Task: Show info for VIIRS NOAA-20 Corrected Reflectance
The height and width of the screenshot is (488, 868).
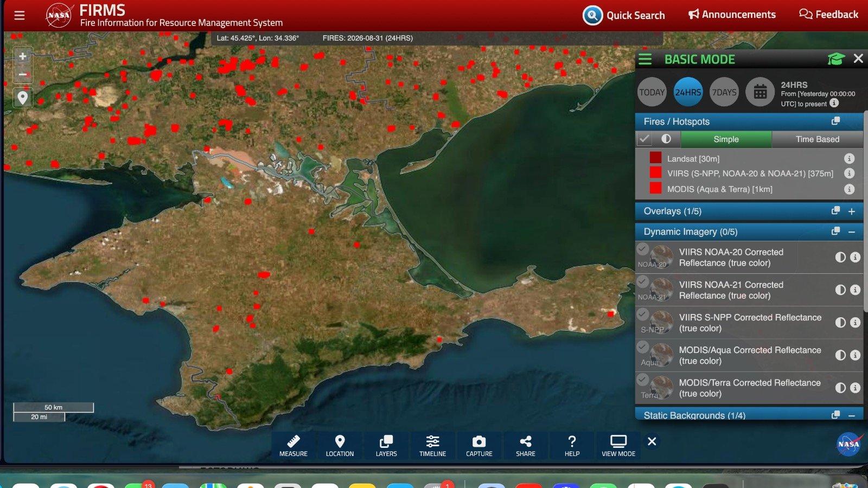Action: tap(856, 257)
